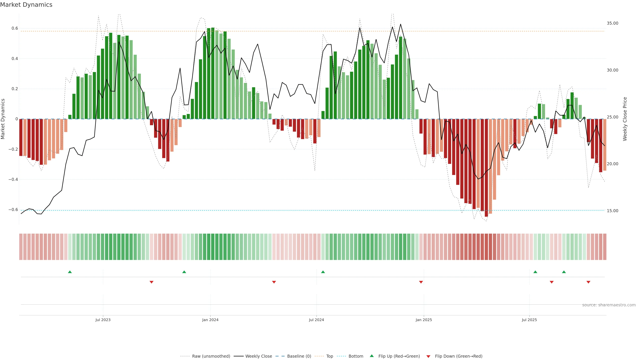This screenshot has width=644, height=362.
Task: Toggle Baseline (0) legend entry
Action: 299,356
